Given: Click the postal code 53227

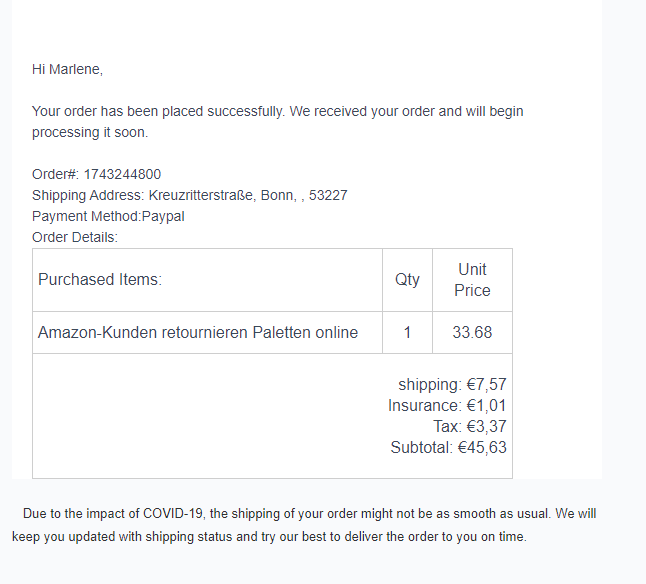Looking at the screenshot, I should coord(328,195).
